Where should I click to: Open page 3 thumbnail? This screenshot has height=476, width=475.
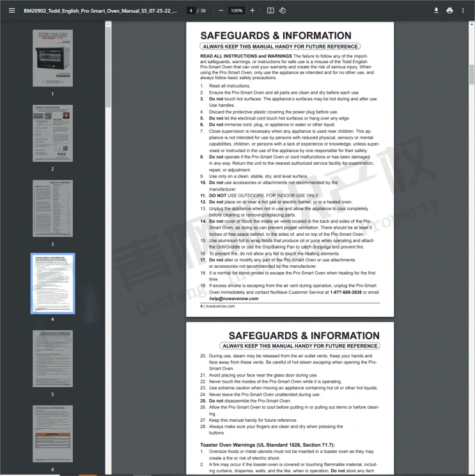[52, 208]
